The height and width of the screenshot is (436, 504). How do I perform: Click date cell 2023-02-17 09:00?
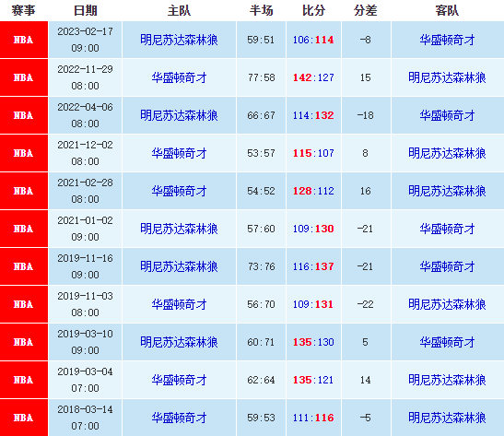coord(85,40)
